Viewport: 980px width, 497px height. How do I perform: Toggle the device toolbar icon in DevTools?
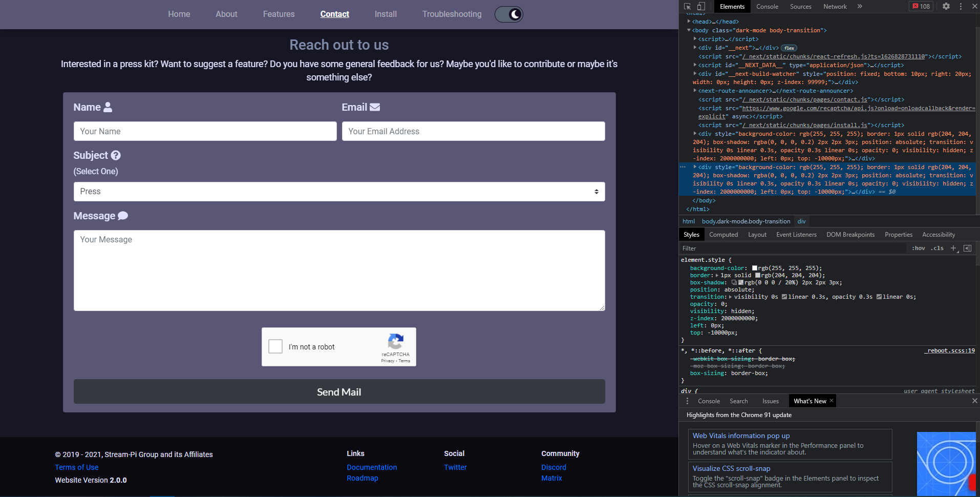pyautogui.click(x=701, y=7)
